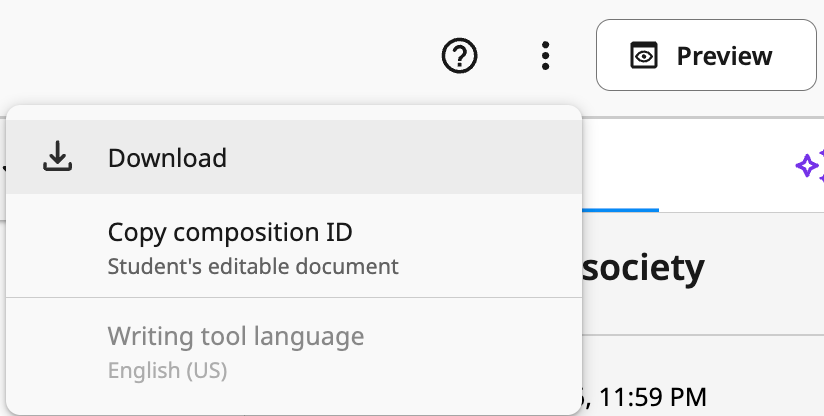Click the "society" heading text
The height and width of the screenshot is (416, 824).
click(643, 267)
